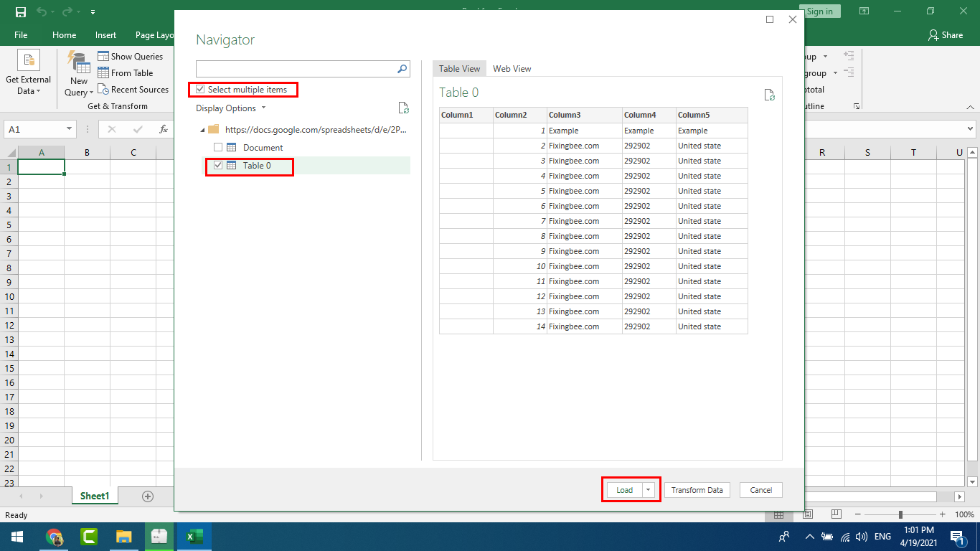Open the New Query icon in ribbon

79,63
